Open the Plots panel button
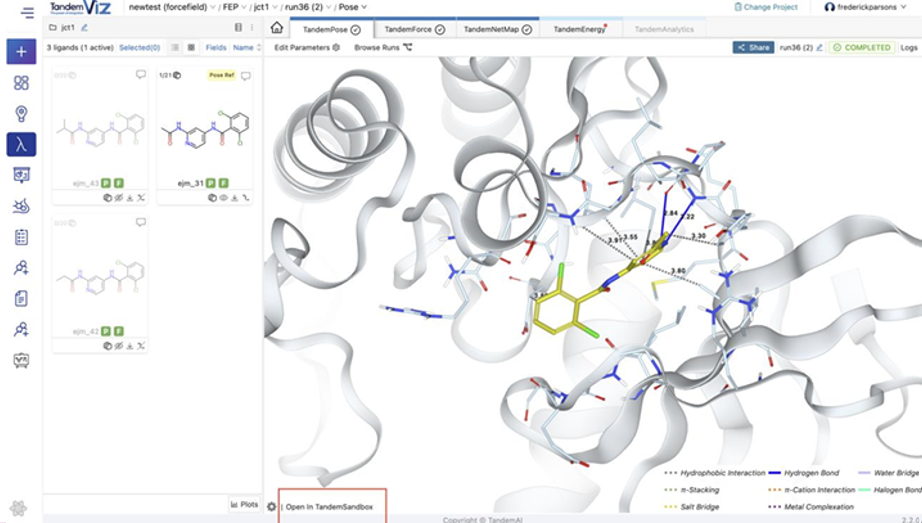Image resolution: width=922 pixels, height=523 pixels. tap(244, 504)
